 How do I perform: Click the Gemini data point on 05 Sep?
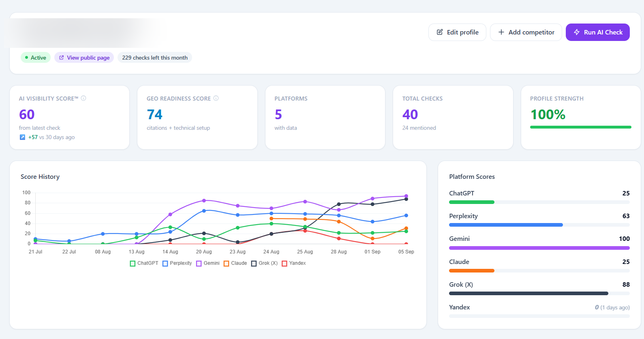(406, 196)
